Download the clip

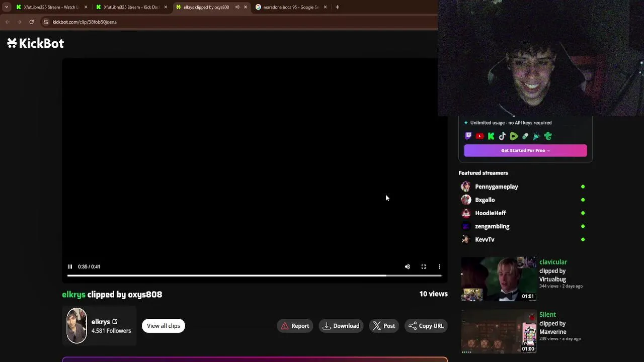click(341, 326)
